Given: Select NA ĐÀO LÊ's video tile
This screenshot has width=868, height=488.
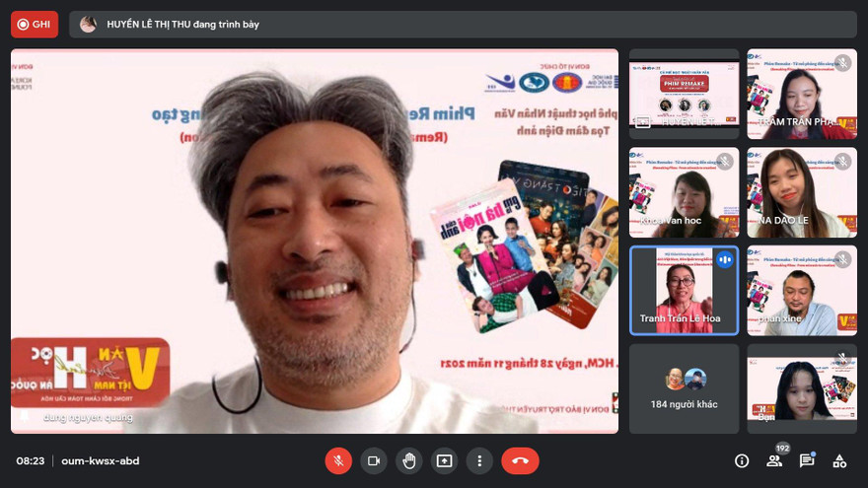Looking at the screenshot, I should pyautogui.click(x=801, y=192).
